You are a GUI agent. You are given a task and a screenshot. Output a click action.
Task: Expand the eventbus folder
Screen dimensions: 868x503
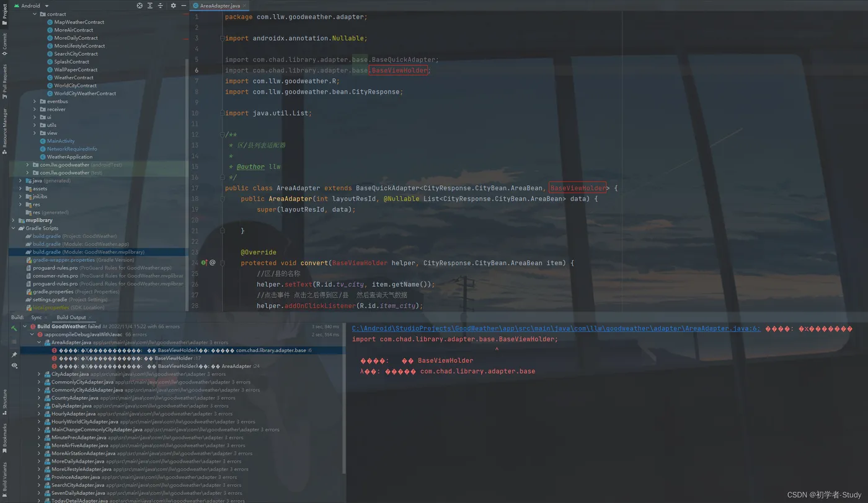point(35,101)
